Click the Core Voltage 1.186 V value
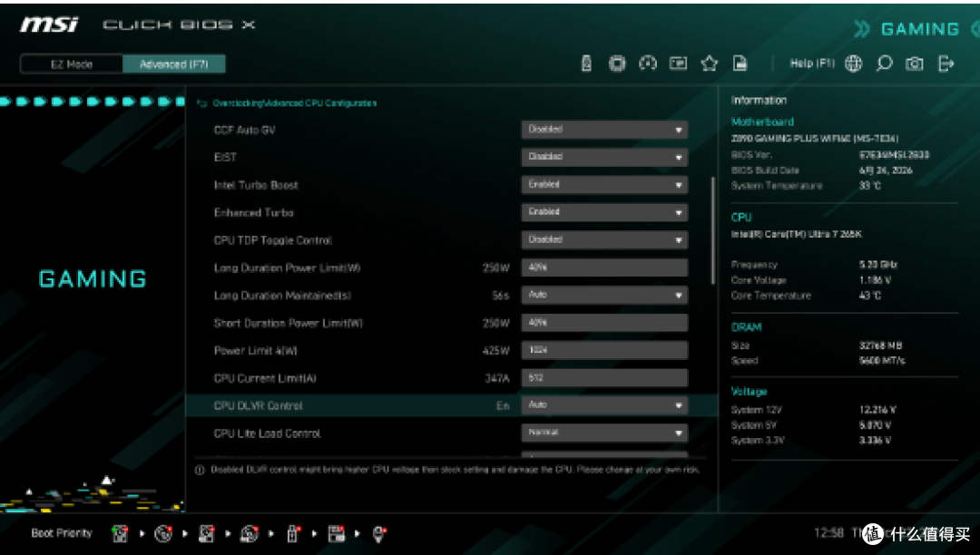980x555 pixels. (x=875, y=280)
